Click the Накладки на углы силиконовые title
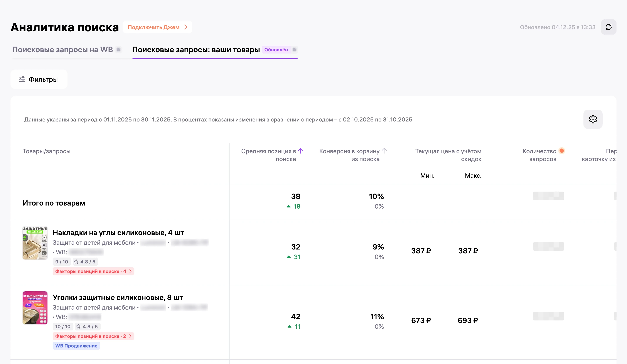The image size is (627, 364). click(x=118, y=233)
